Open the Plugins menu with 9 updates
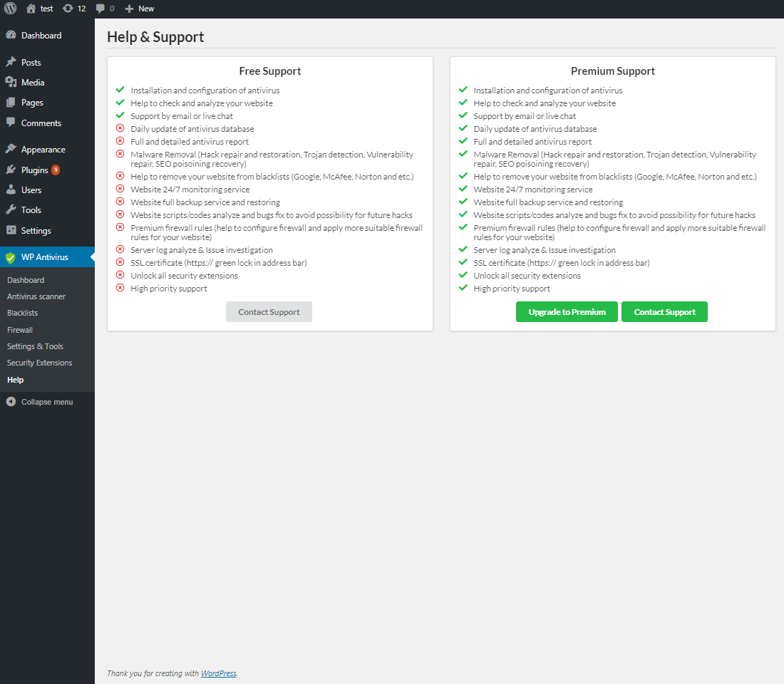The height and width of the screenshot is (684, 784). coord(34,170)
